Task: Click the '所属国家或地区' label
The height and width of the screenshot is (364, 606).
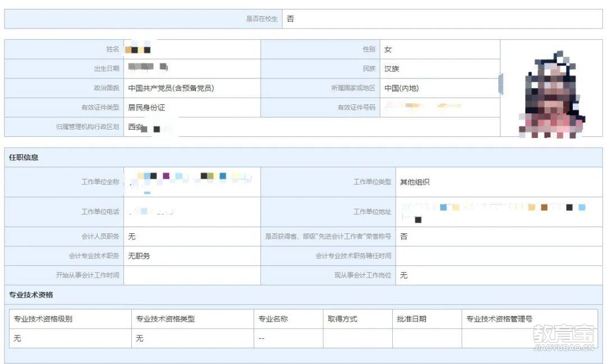Action: point(353,87)
